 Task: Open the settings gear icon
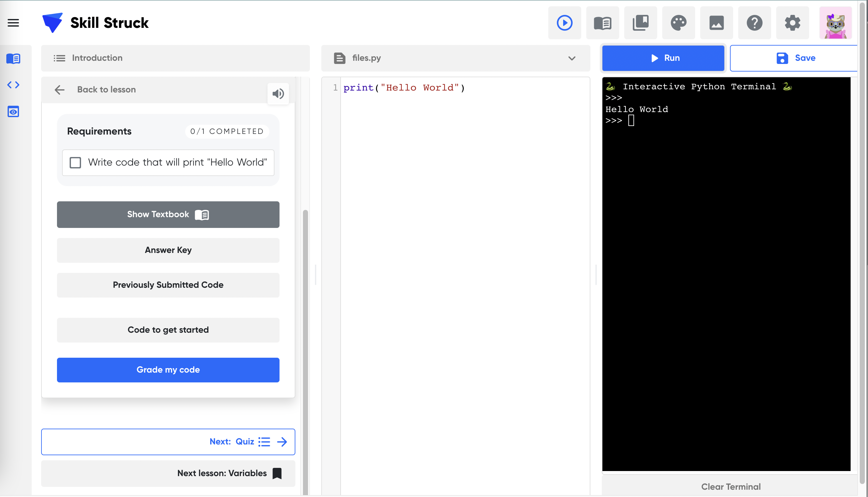click(x=792, y=23)
